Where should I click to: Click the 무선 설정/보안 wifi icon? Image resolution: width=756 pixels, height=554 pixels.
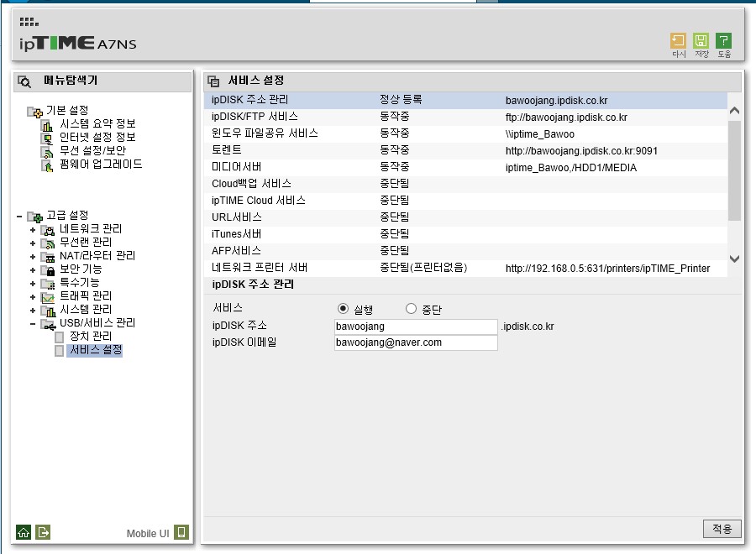(x=47, y=152)
